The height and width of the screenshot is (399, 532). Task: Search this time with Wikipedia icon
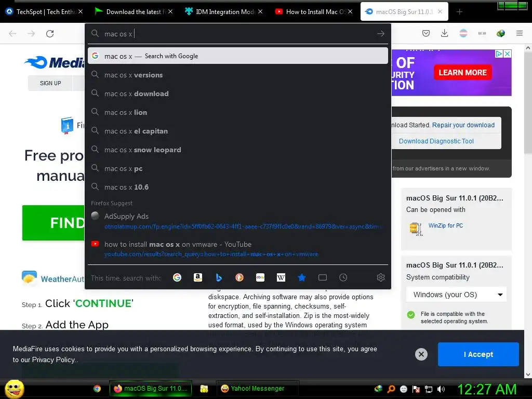tap(281, 277)
